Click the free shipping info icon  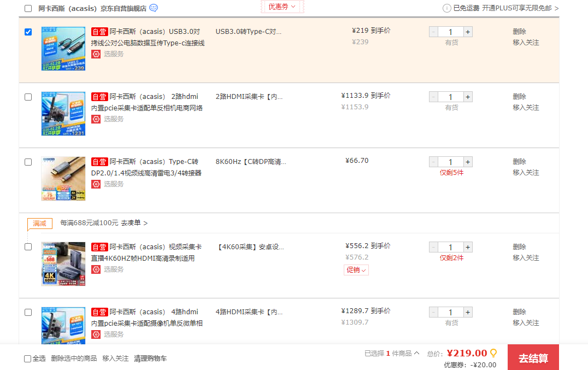pos(446,8)
